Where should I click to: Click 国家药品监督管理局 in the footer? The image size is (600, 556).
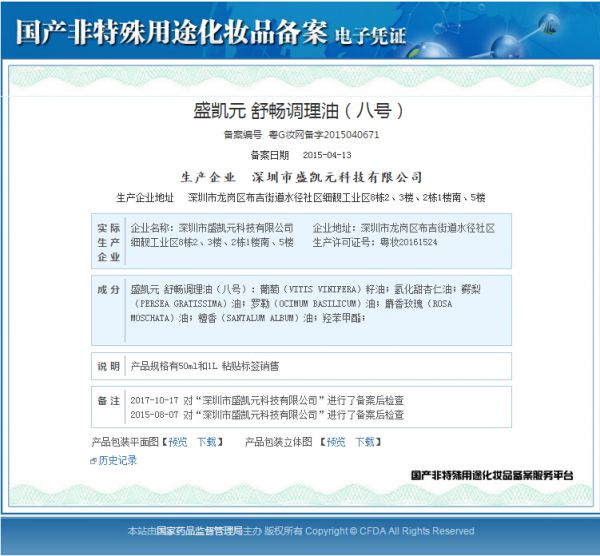[x=199, y=531]
